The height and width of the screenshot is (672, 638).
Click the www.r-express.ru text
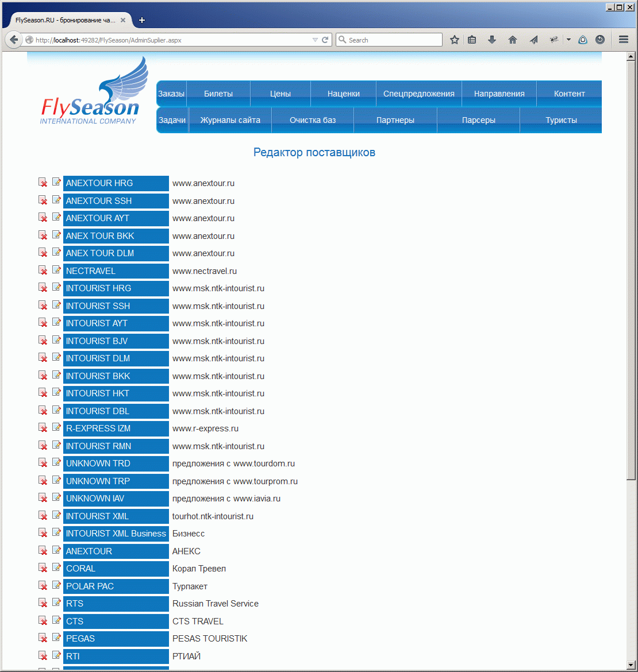205,428
